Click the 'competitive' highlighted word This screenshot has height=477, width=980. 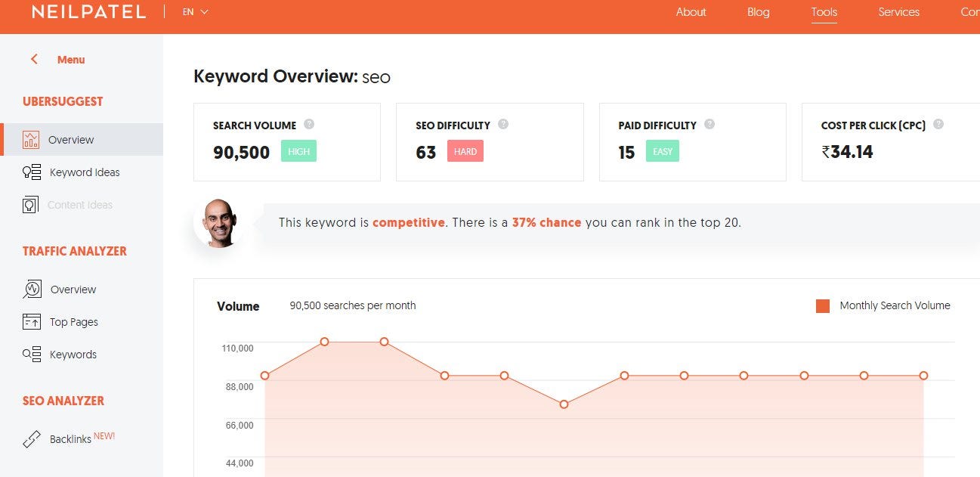(x=409, y=223)
